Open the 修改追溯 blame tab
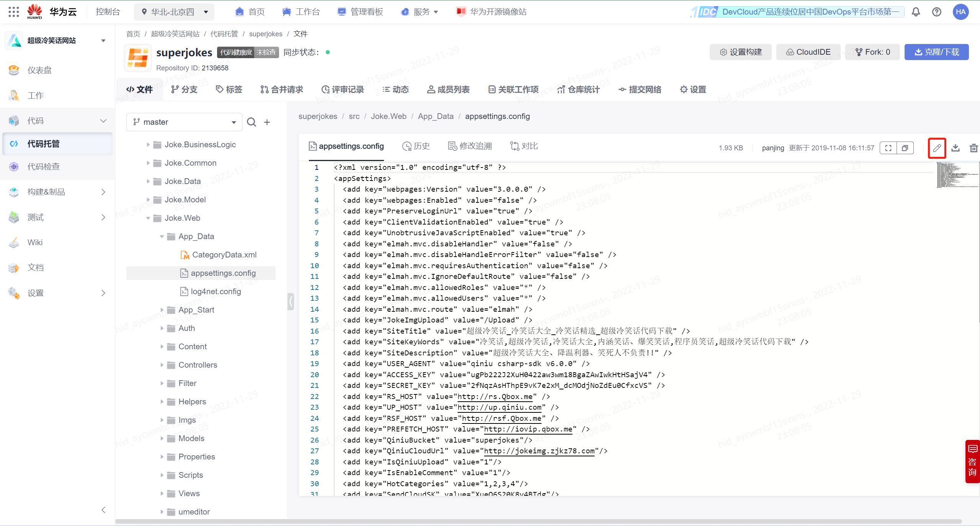Image resolution: width=980 pixels, height=526 pixels. [470, 146]
